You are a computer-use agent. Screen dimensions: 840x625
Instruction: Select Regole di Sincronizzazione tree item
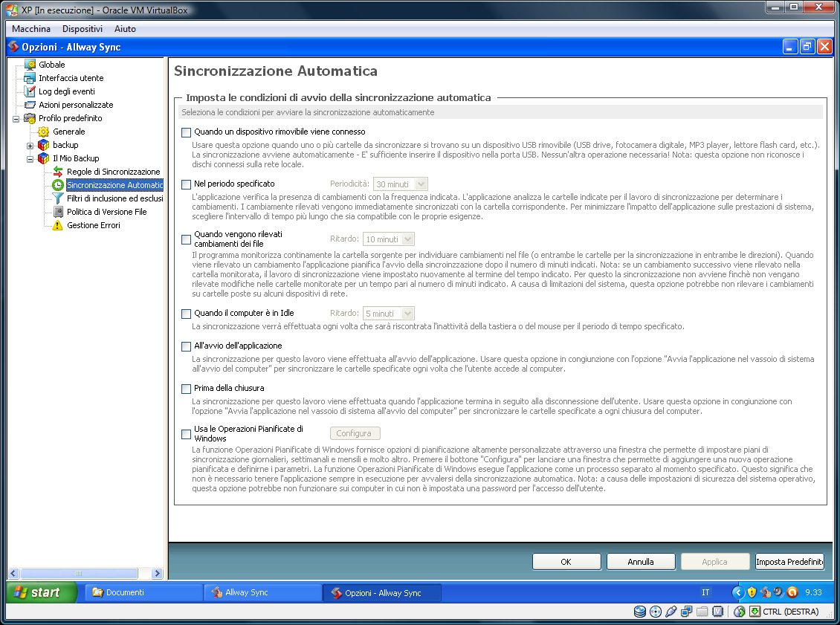click(x=114, y=172)
